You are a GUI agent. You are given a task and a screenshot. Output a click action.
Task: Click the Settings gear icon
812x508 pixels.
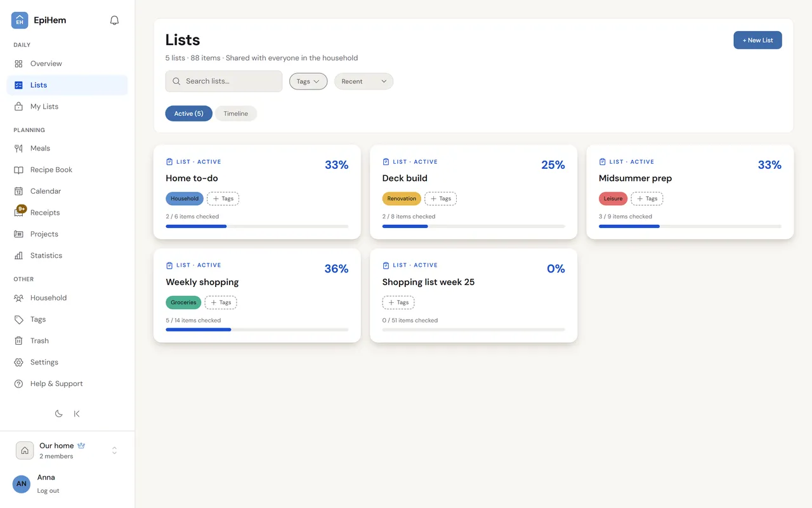18,362
